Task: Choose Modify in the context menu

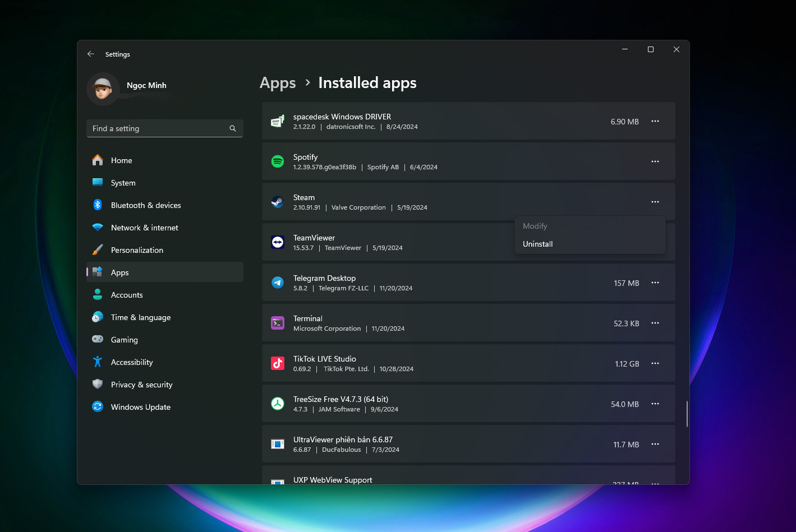Action: (590, 226)
